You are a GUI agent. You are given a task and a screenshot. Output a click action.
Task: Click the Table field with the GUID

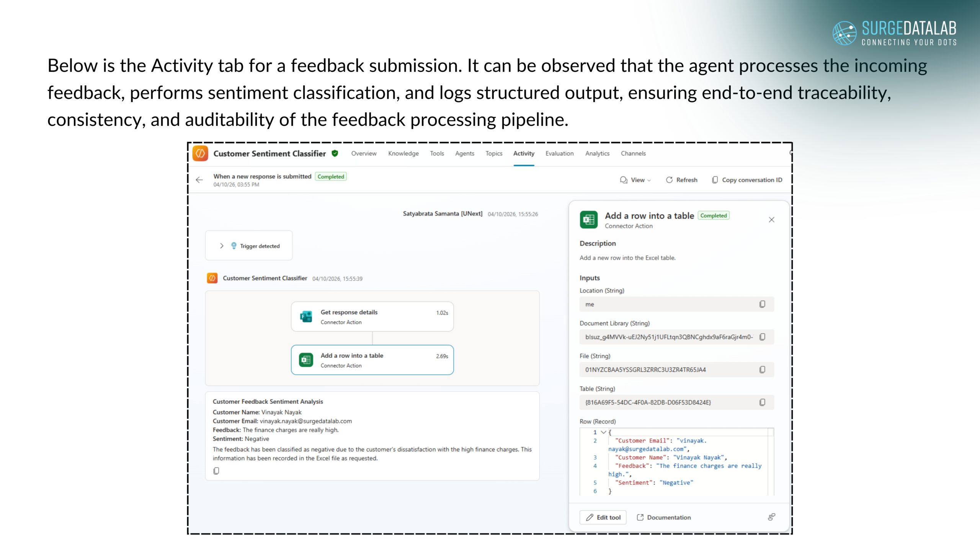676,402
